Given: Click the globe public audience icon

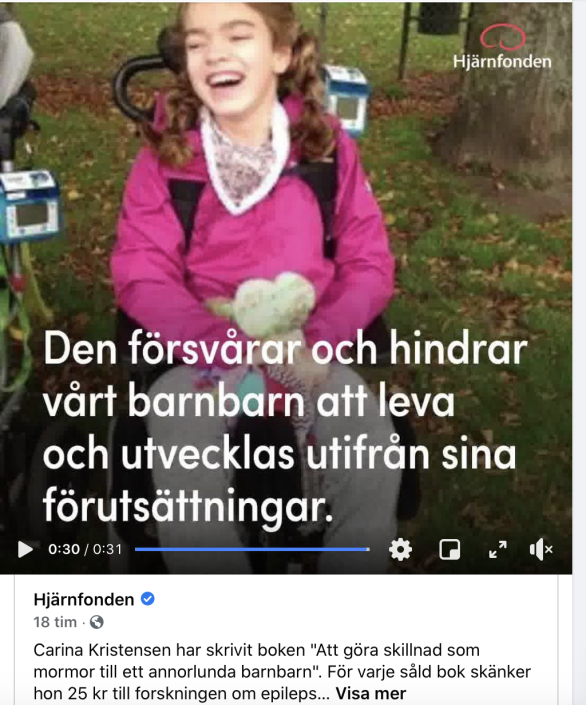Looking at the screenshot, I should tap(97, 622).
